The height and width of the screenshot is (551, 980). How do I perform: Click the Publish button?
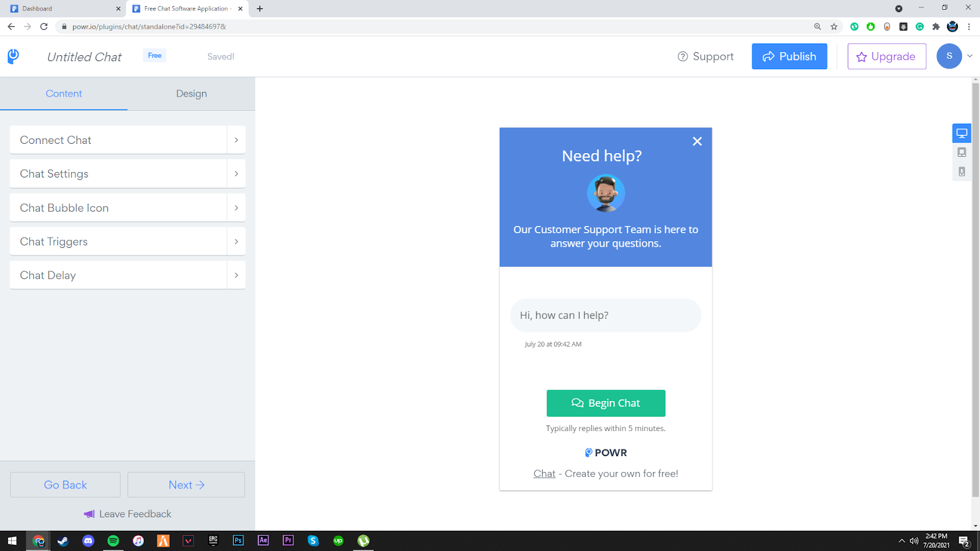click(789, 56)
